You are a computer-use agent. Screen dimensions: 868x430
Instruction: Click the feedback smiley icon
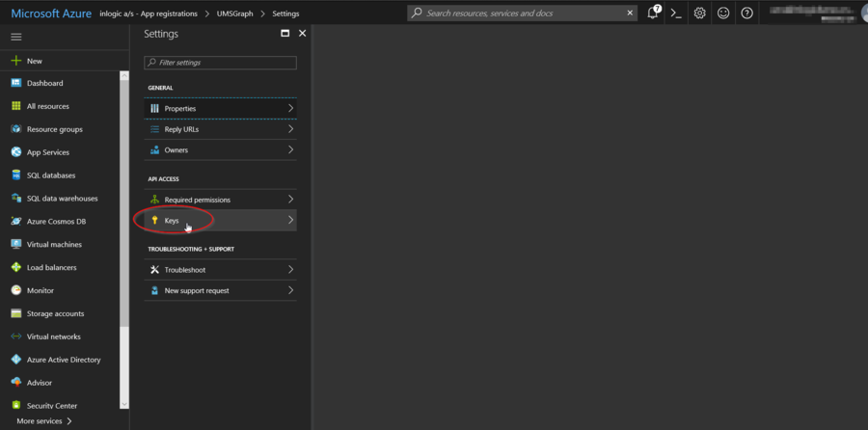coord(723,13)
